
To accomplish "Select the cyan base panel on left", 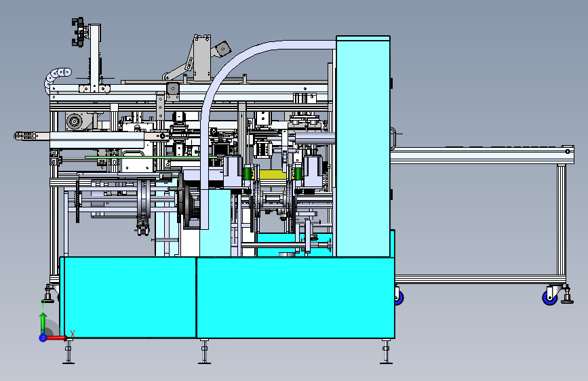I will pyautogui.click(x=128, y=297).
